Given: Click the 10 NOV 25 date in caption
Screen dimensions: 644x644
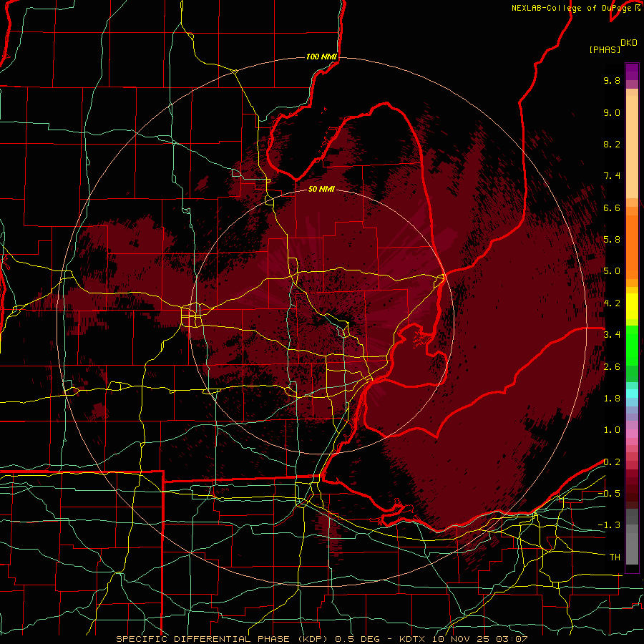Looking at the screenshot, I should (461, 639).
